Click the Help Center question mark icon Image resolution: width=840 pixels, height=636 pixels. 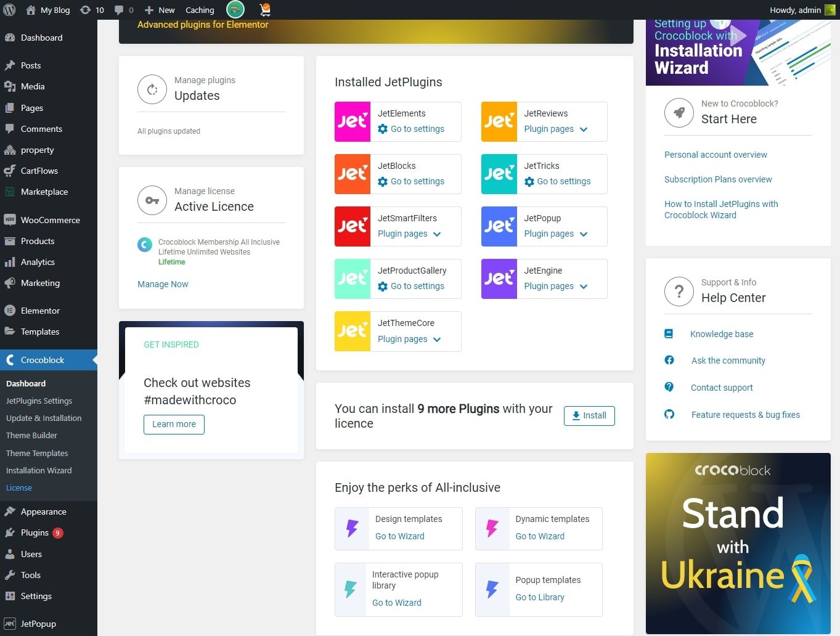pyautogui.click(x=679, y=291)
